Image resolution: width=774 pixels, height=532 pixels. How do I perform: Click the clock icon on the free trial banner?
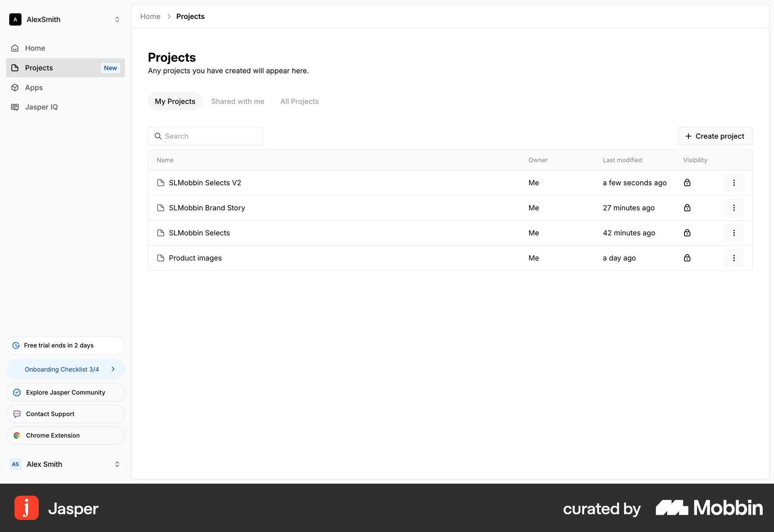tap(16, 345)
